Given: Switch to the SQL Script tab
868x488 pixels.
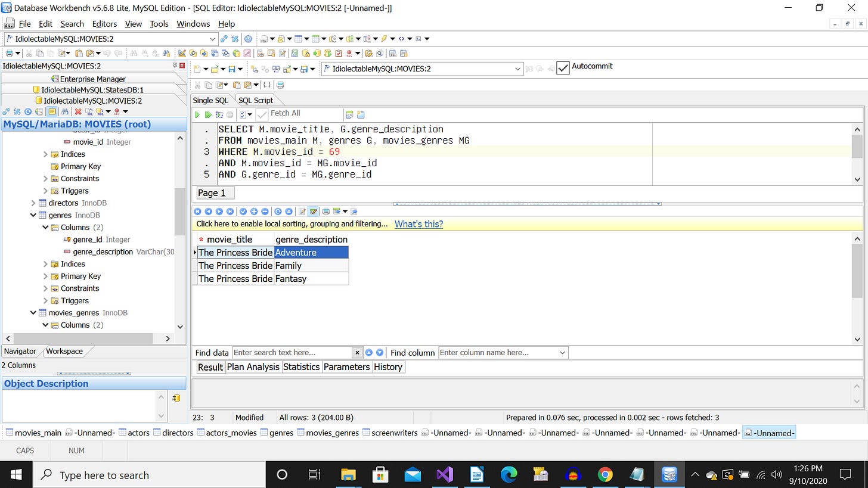Looking at the screenshot, I should click(x=255, y=100).
